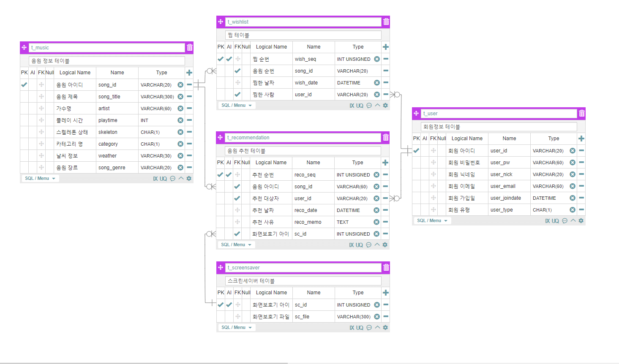Viewport: 619px width, 364px height.
Task: Open comment bubble on t_user footer
Action: [565, 221]
